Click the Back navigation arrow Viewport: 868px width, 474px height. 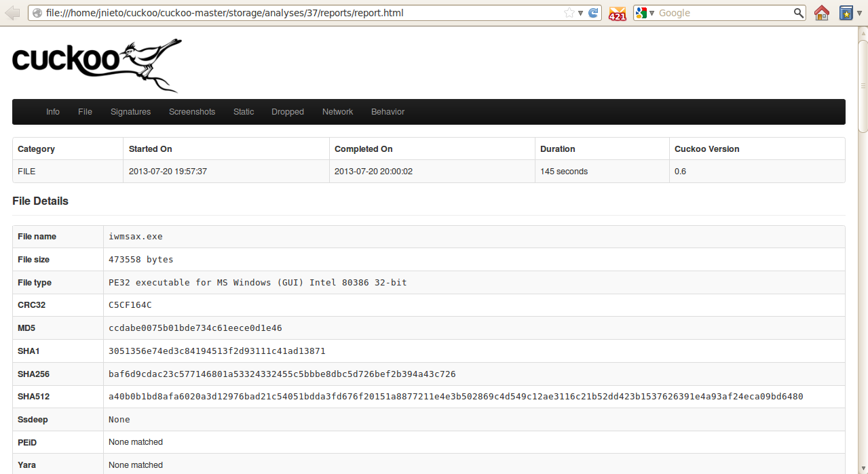point(12,12)
